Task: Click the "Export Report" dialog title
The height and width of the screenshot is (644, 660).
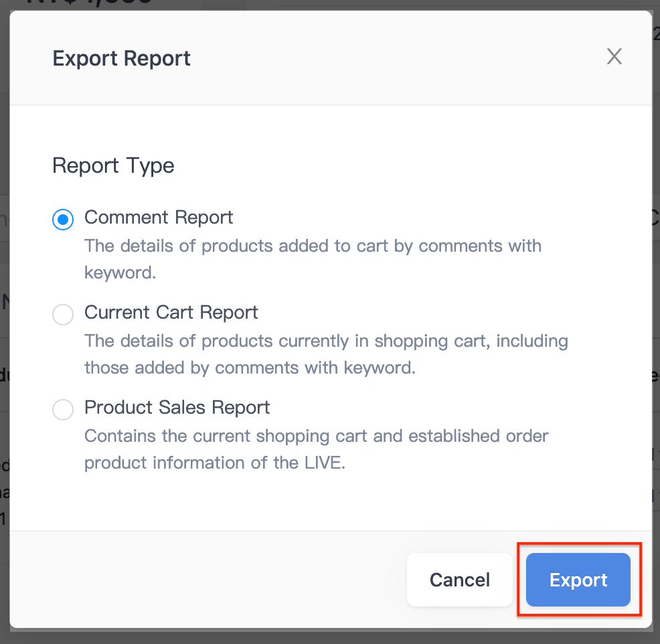Action: [121, 58]
